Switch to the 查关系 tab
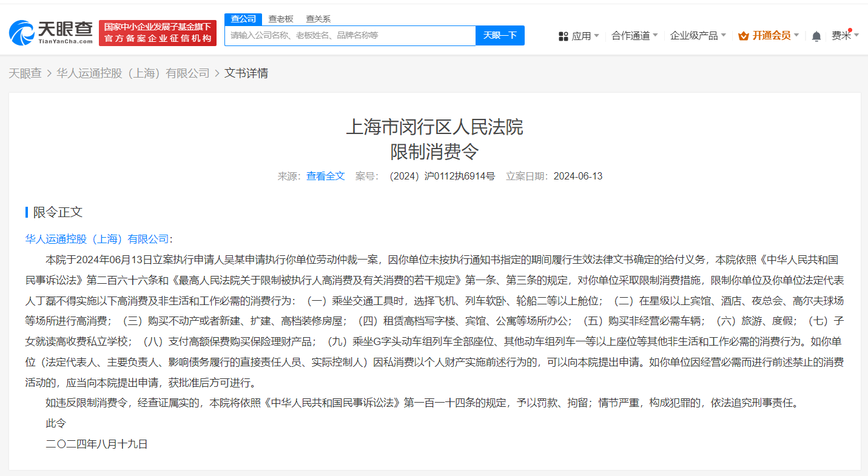This screenshot has width=868, height=476. click(x=318, y=19)
